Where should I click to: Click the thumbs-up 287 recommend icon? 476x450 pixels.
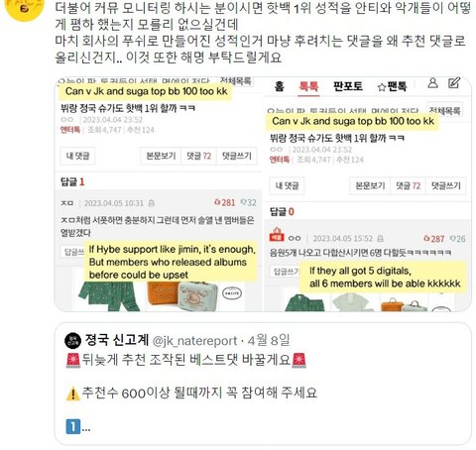click(426, 238)
